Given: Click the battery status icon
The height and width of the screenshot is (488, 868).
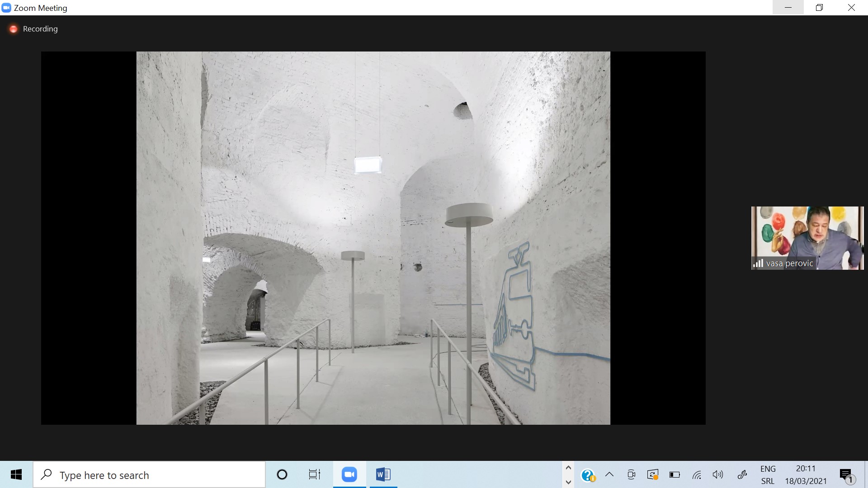Looking at the screenshot, I should (x=675, y=474).
